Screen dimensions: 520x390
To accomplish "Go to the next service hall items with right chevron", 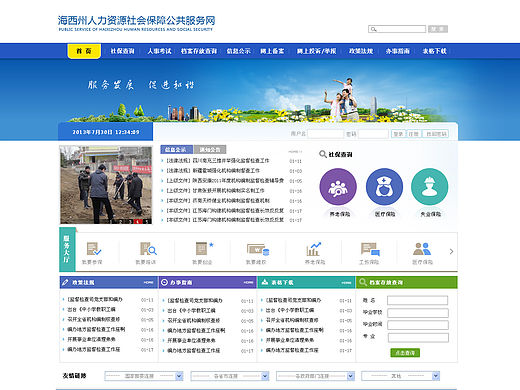I will pyautogui.click(x=451, y=251).
